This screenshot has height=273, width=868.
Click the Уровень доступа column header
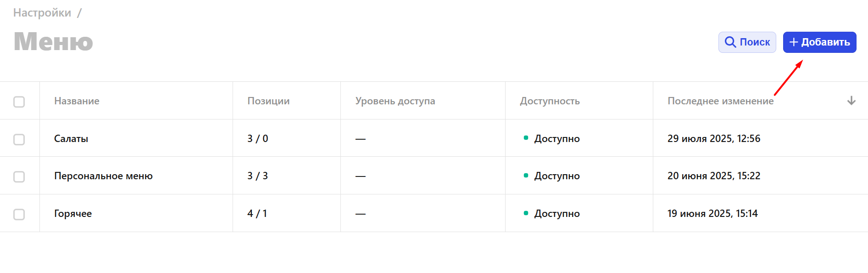(395, 101)
